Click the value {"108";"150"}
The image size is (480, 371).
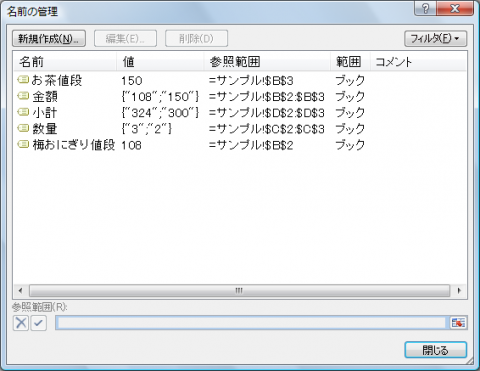click(160, 97)
